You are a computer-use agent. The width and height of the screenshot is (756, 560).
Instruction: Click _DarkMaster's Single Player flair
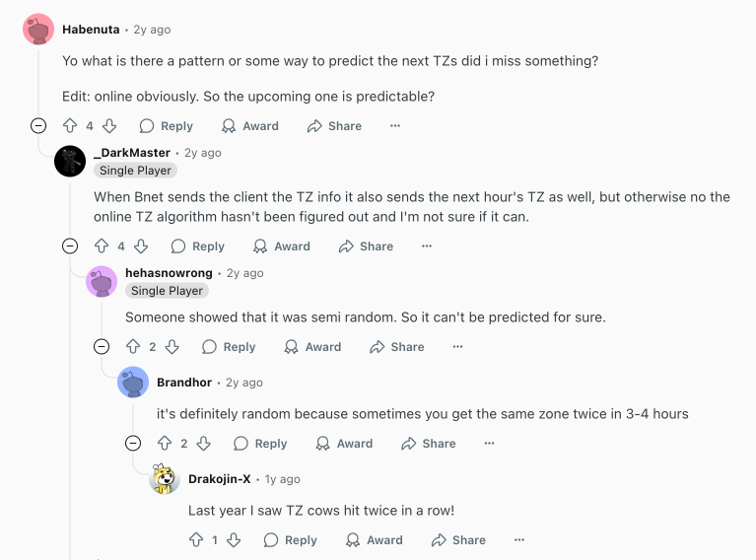[136, 171]
